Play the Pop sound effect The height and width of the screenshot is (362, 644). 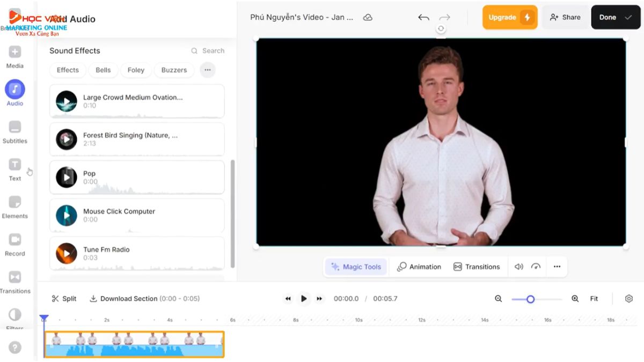click(x=67, y=178)
